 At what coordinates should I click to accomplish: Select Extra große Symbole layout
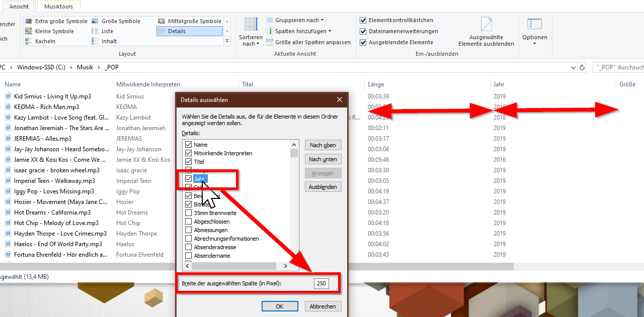click(x=56, y=21)
